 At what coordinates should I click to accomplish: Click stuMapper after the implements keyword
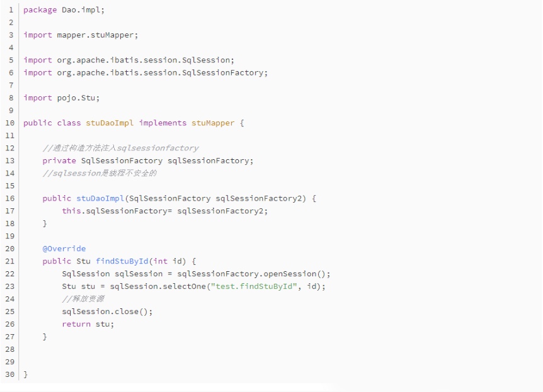[x=213, y=123]
